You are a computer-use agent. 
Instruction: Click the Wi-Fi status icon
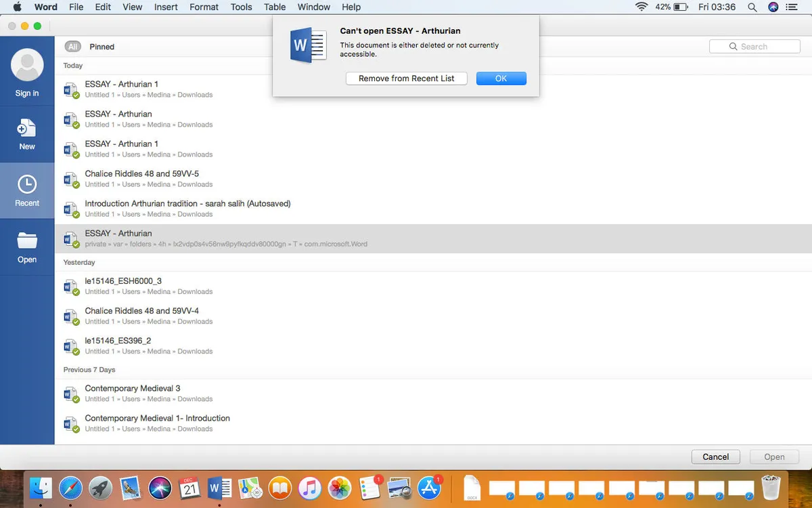point(641,7)
